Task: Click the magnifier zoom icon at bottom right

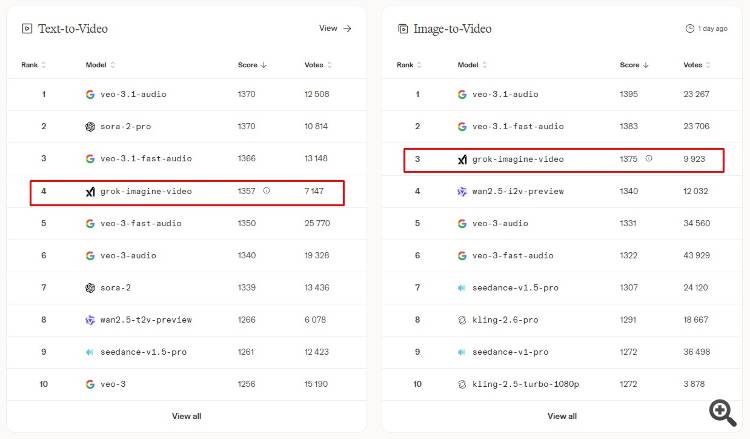Action: click(x=722, y=413)
